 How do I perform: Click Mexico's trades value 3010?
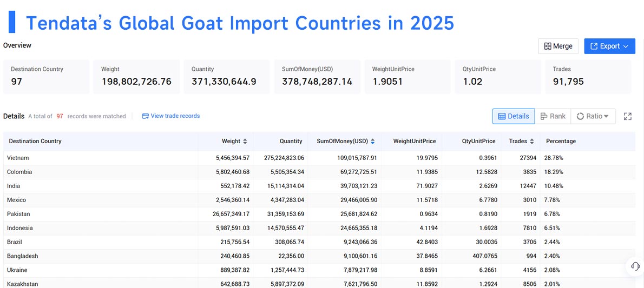pos(529,200)
